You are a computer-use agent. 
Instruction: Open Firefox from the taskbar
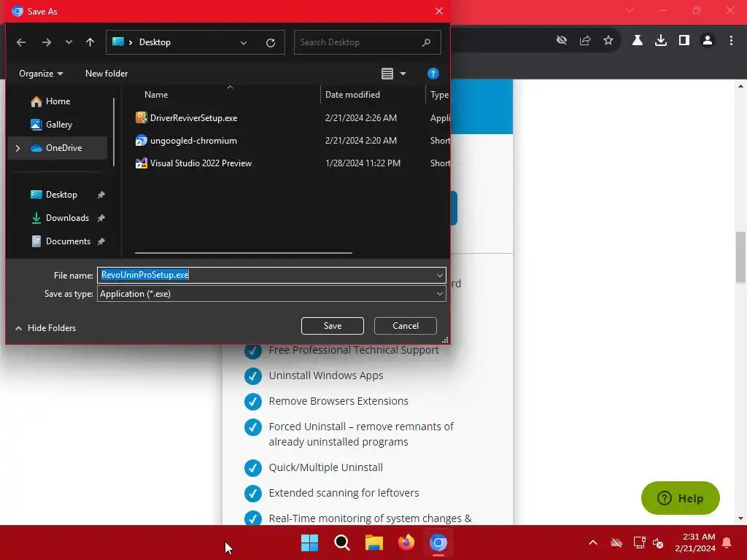click(406, 542)
